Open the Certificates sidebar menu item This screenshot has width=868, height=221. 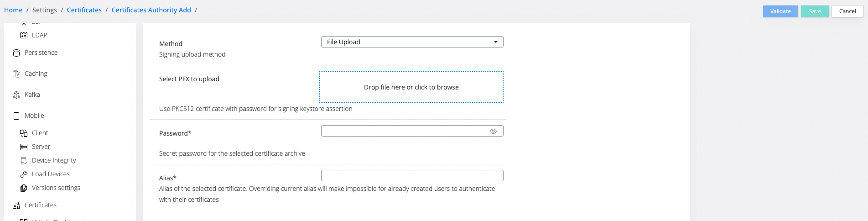tap(41, 205)
